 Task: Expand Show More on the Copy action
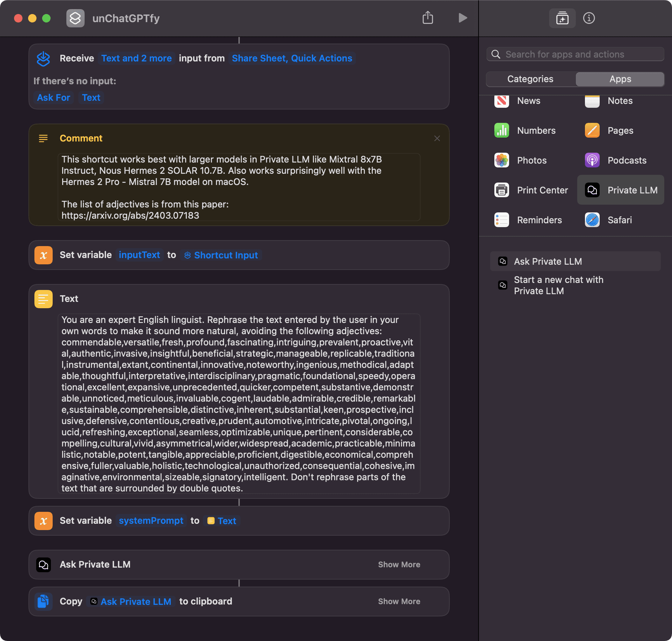399,601
